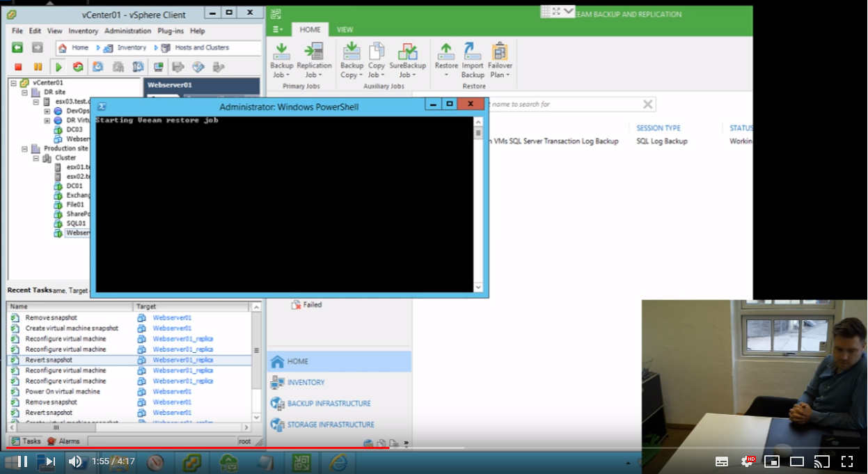
Task: Open the Restore dropdown in Veeam ribbon
Action: [446, 61]
